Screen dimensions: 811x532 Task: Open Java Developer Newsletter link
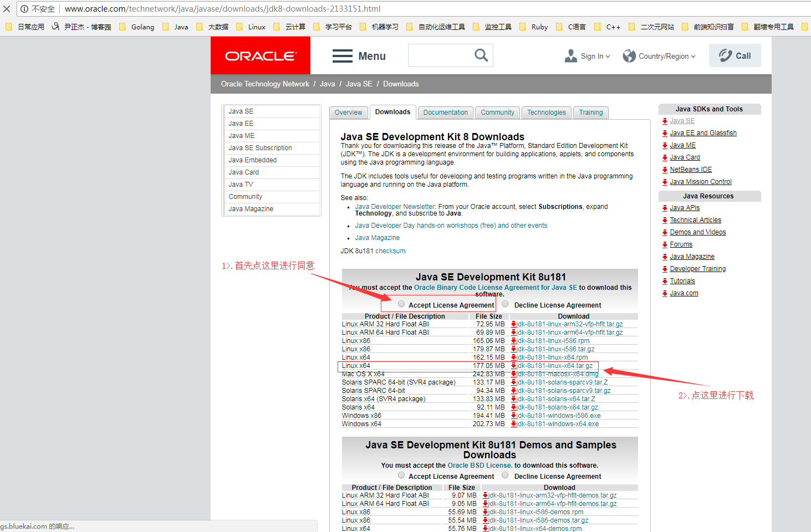395,207
